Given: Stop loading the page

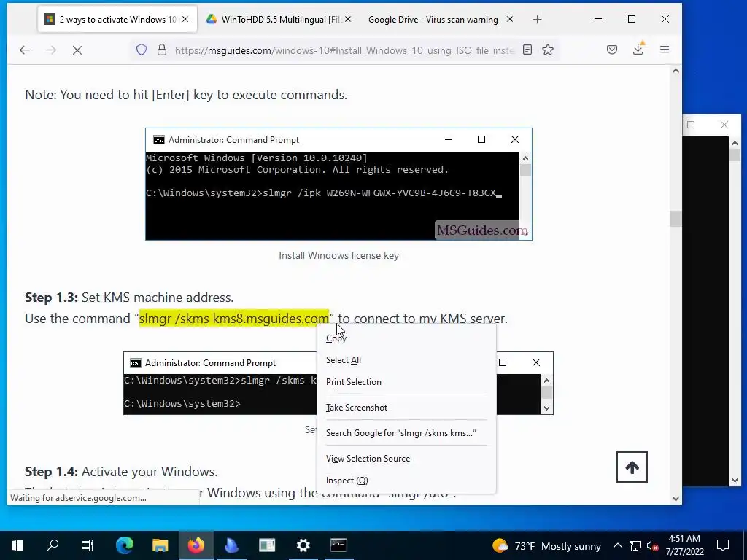Looking at the screenshot, I should (77, 50).
